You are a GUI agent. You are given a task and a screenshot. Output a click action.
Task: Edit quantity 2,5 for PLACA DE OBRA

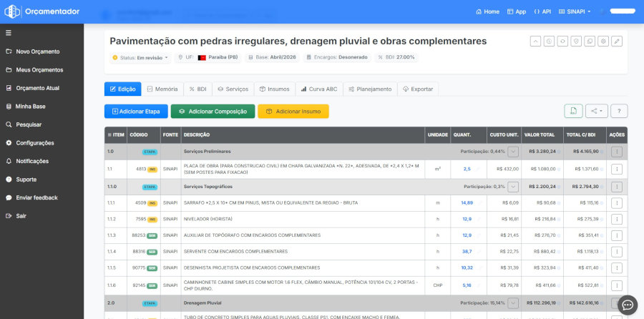[x=467, y=169]
